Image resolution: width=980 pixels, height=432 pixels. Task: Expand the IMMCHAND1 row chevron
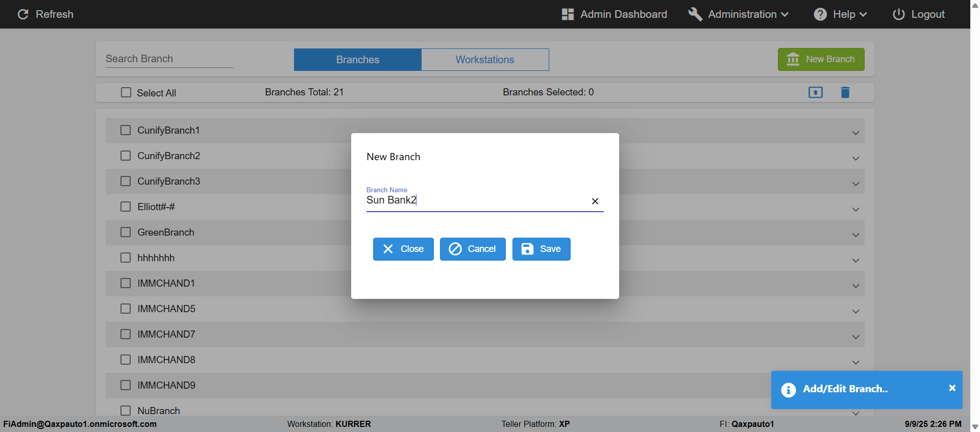coord(856,286)
